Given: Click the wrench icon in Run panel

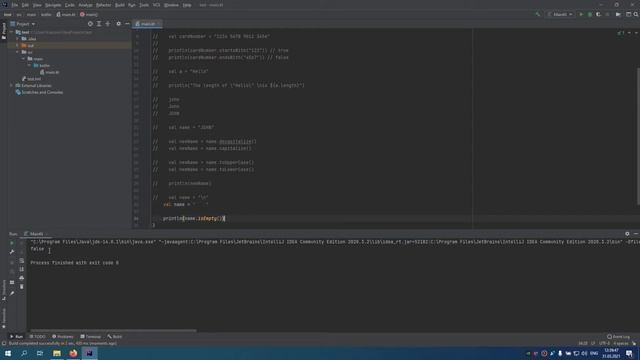Looking at the screenshot, I should click(x=12, y=252).
